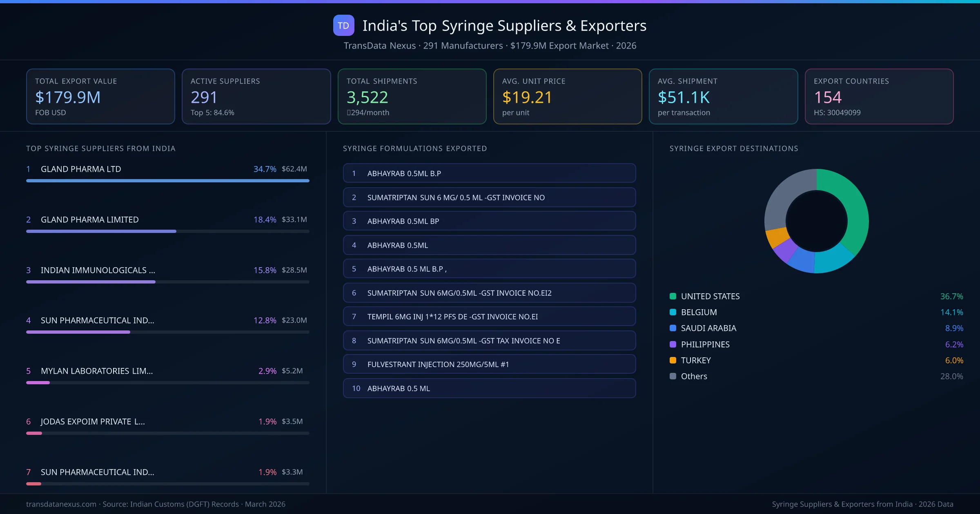Click the Active Suppliers stat card
The height and width of the screenshot is (514, 980).
(x=256, y=96)
